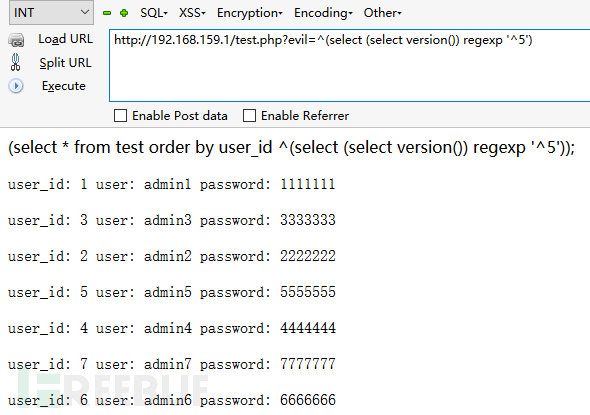Open the INT dropdown selector

[51, 12]
